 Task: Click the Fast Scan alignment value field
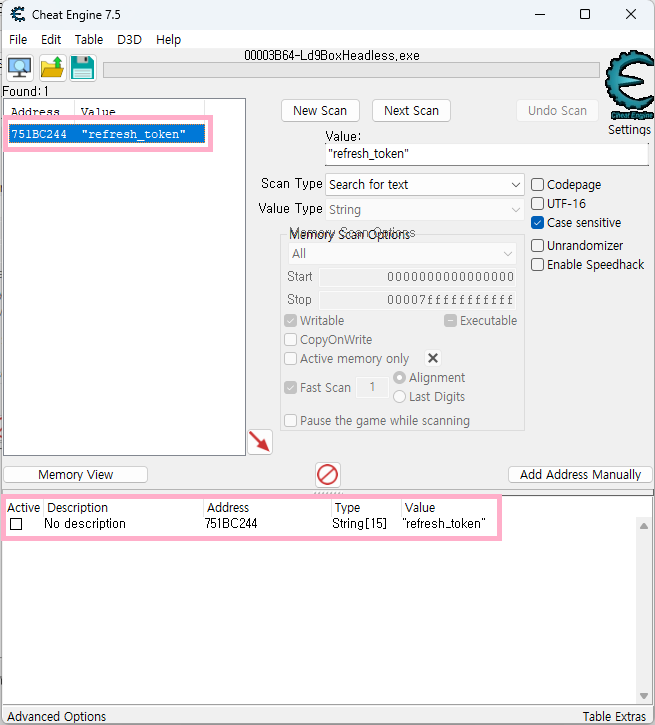click(372, 387)
